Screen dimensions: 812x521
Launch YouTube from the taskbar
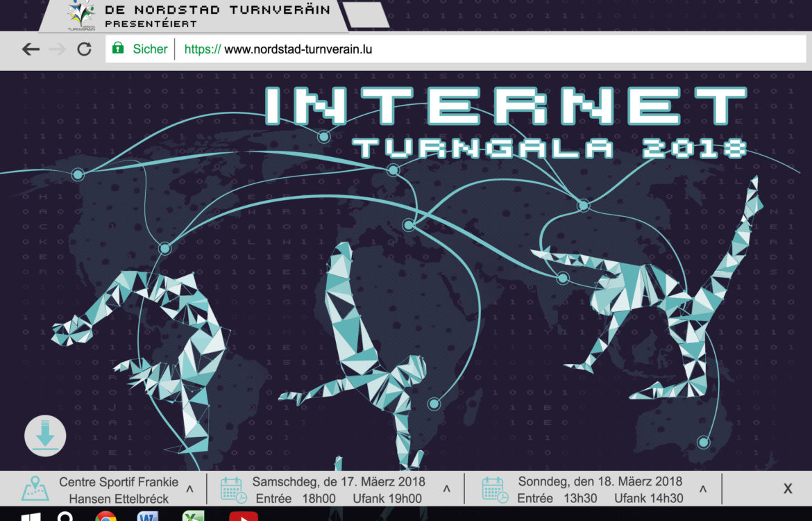tap(243, 517)
